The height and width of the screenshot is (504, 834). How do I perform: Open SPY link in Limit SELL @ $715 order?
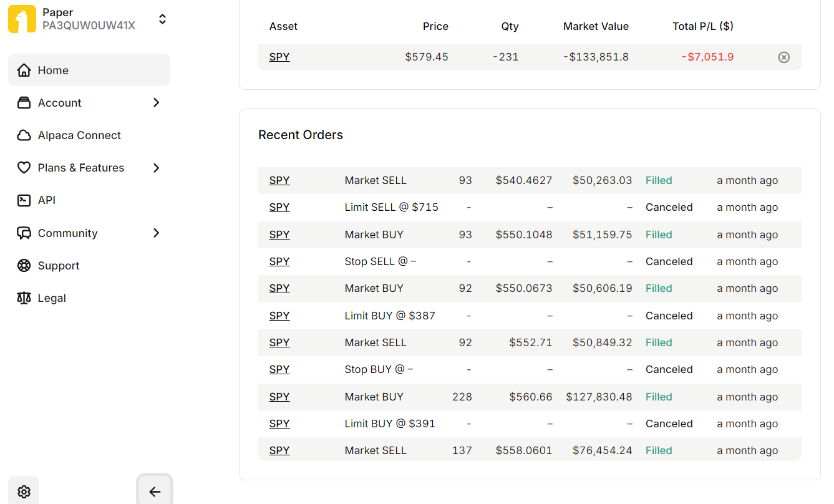point(279,207)
